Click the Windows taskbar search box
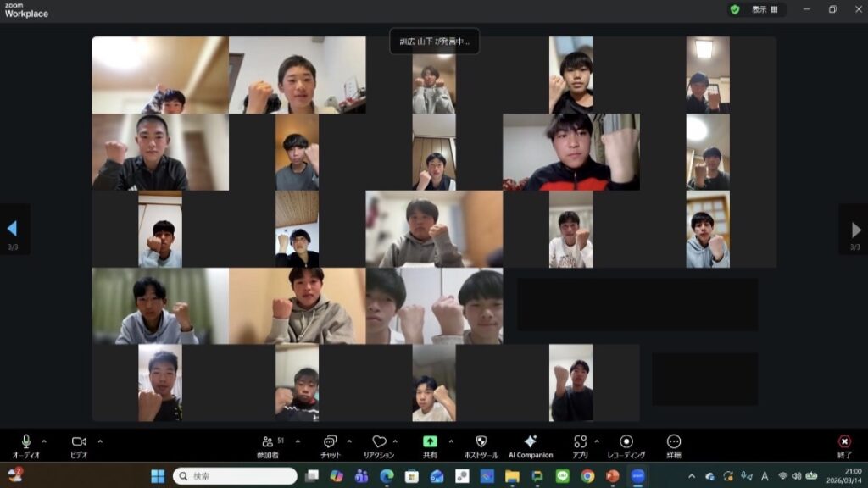868x488 pixels. [235, 476]
